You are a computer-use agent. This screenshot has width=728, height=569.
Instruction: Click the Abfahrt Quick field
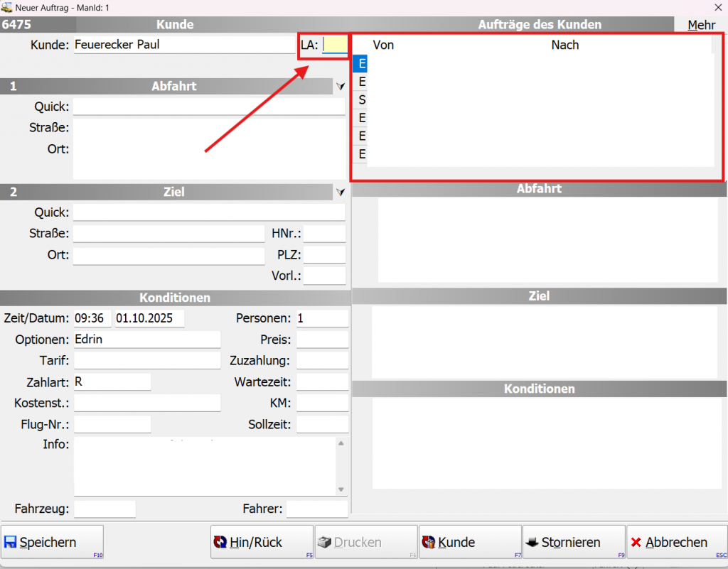click(x=208, y=107)
